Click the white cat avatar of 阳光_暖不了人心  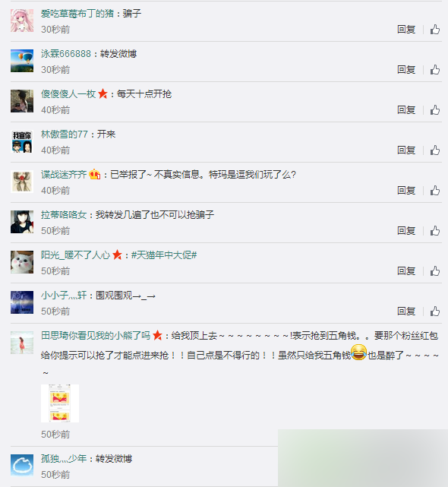pos(22,262)
